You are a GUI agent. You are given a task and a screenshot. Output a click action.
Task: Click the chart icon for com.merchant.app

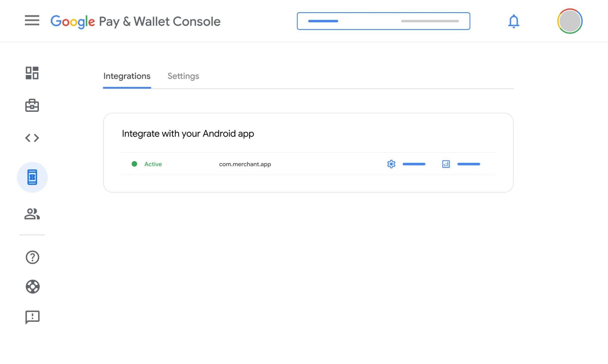446,164
